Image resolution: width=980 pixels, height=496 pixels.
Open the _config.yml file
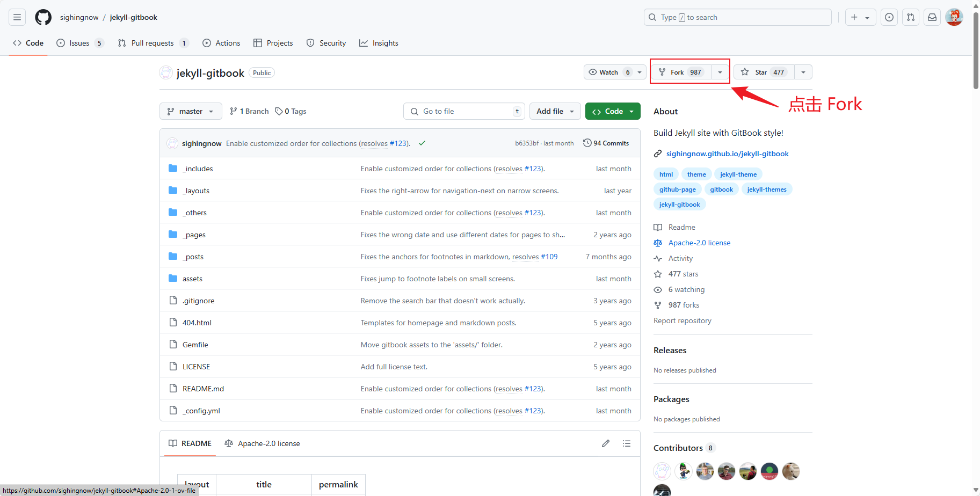point(201,411)
